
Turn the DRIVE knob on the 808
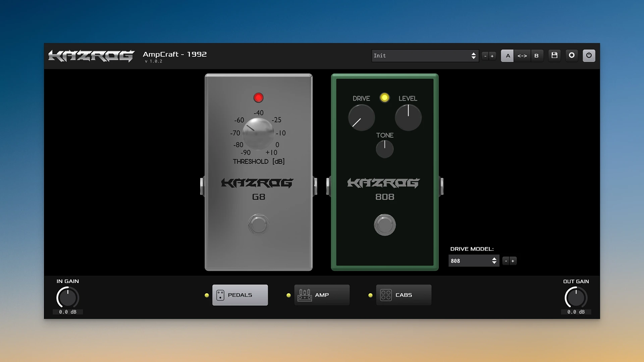[x=361, y=117]
